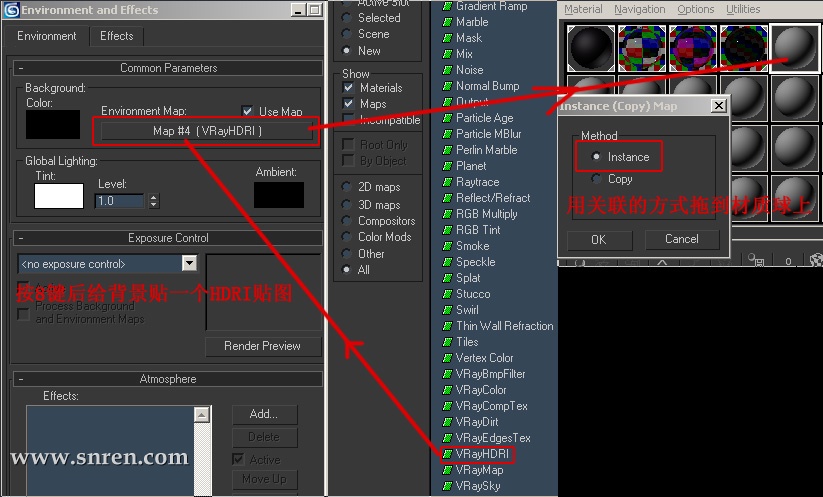This screenshot has height=497, width=823.
Task: Pick the Swirl map icon
Action: click(x=447, y=310)
